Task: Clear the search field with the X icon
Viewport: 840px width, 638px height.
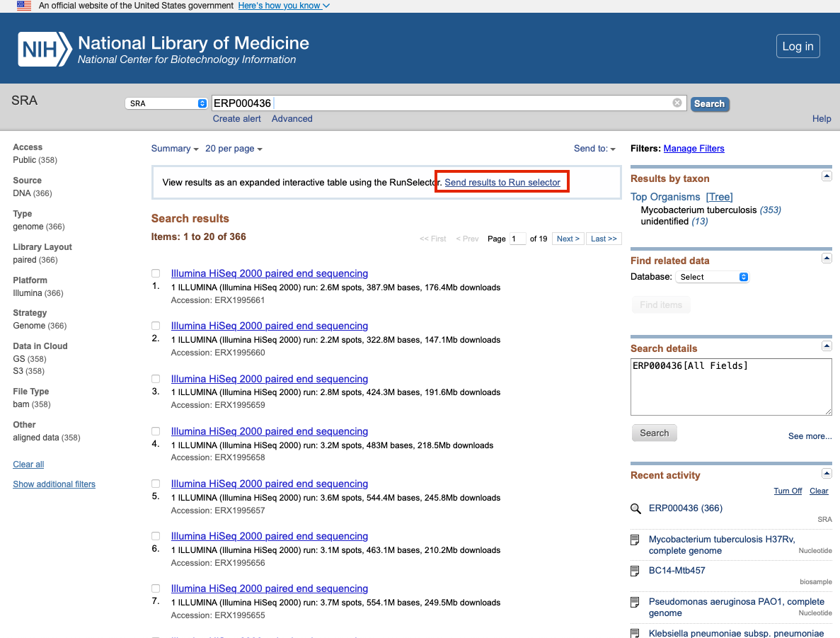Action: coord(677,103)
